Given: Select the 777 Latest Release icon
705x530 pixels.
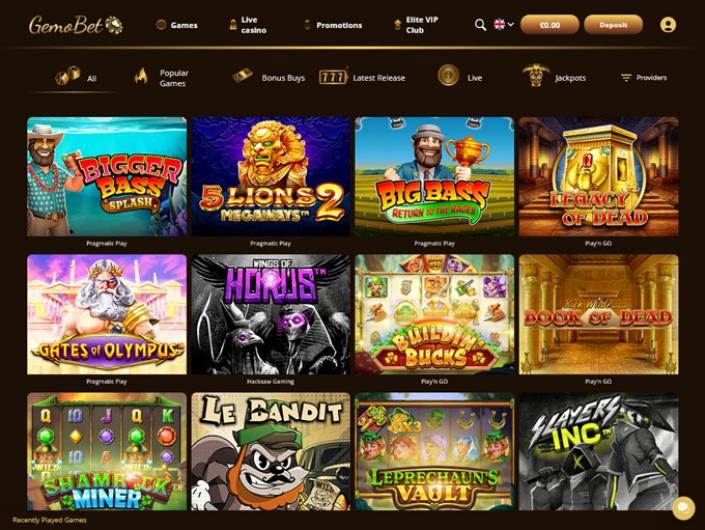Looking at the screenshot, I should (333, 77).
